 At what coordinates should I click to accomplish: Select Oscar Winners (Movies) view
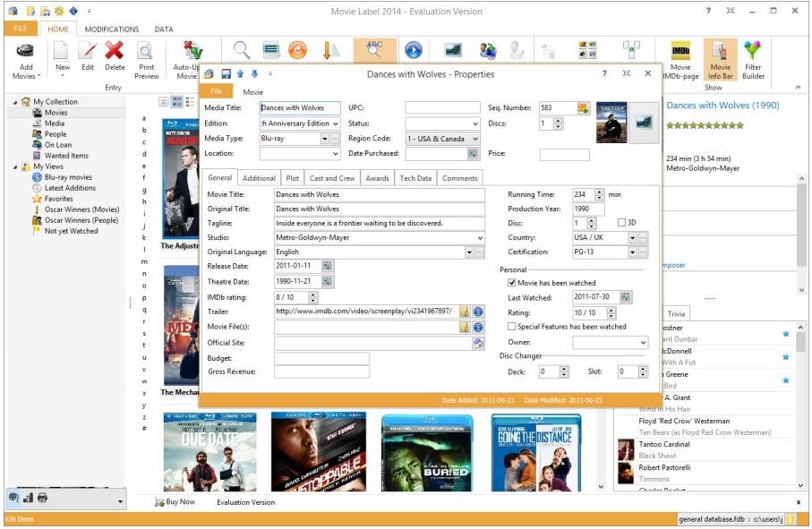pyautogui.click(x=81, y=209)
